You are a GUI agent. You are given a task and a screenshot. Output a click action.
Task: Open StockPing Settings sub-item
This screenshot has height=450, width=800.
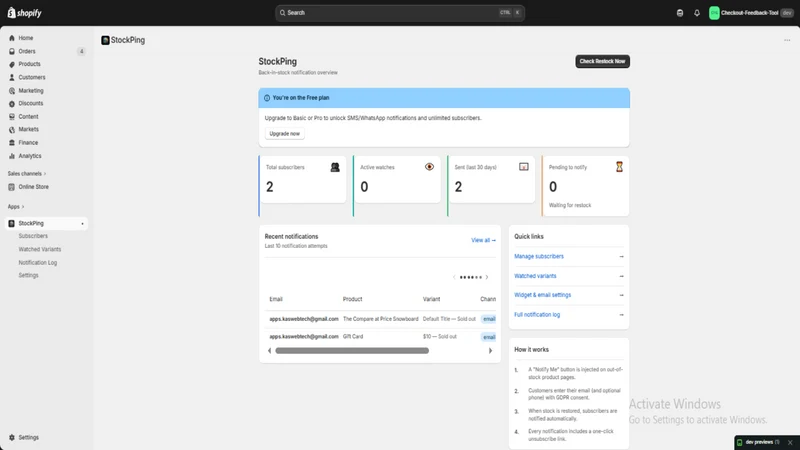tap(29, 276)
